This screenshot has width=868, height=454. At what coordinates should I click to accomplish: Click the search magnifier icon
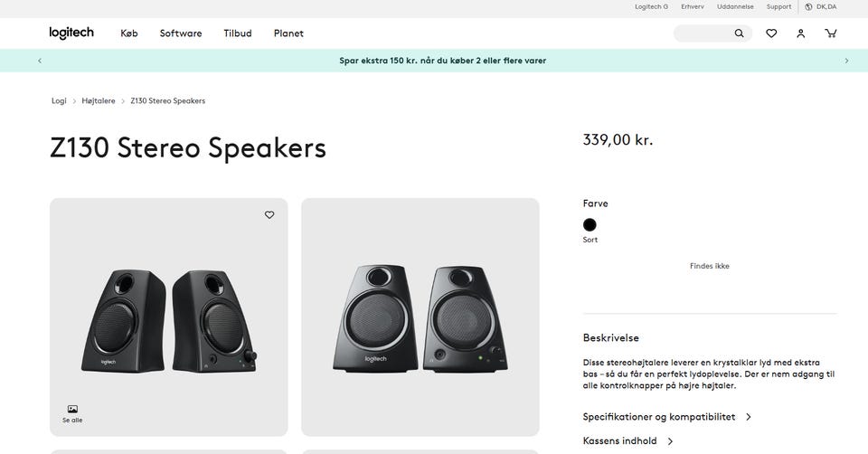click(739, 33)
